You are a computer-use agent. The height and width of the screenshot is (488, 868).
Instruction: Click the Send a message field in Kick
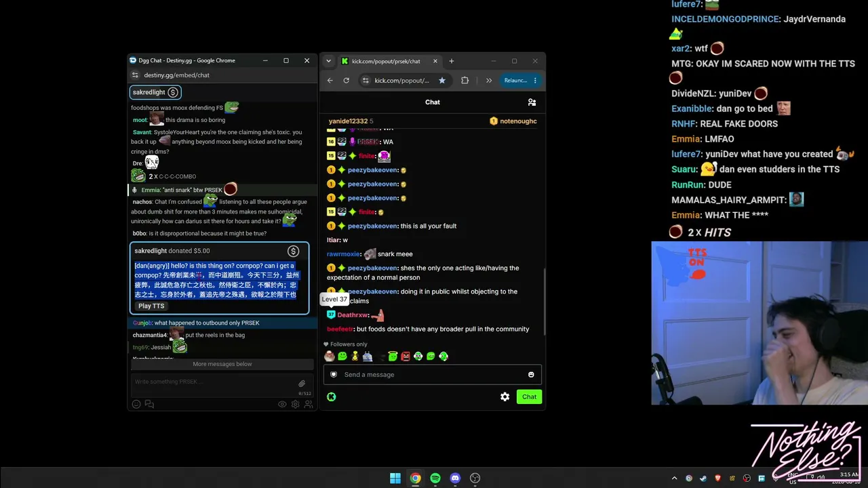[433, 374]
